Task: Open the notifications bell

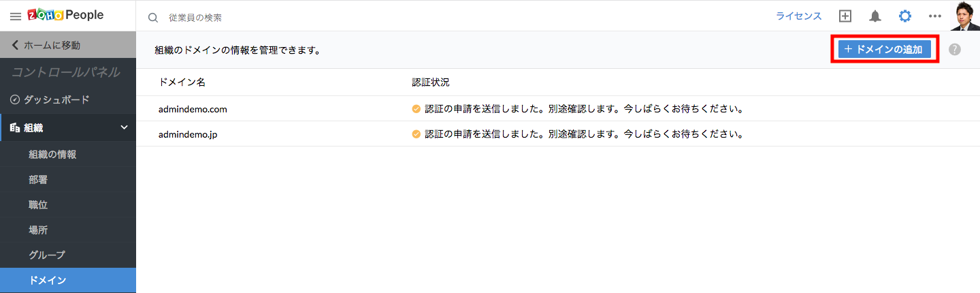Action: click(x=875, y=16)
